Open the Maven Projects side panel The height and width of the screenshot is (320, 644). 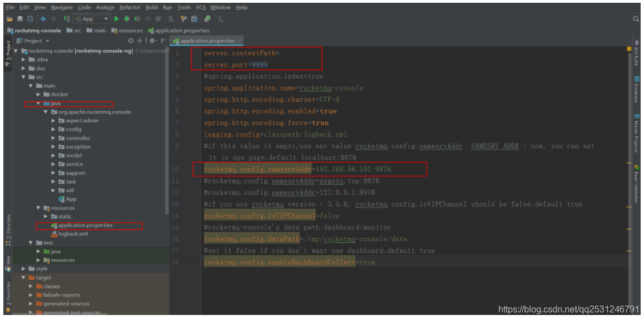pyautogui.click(x=637, y=133)
